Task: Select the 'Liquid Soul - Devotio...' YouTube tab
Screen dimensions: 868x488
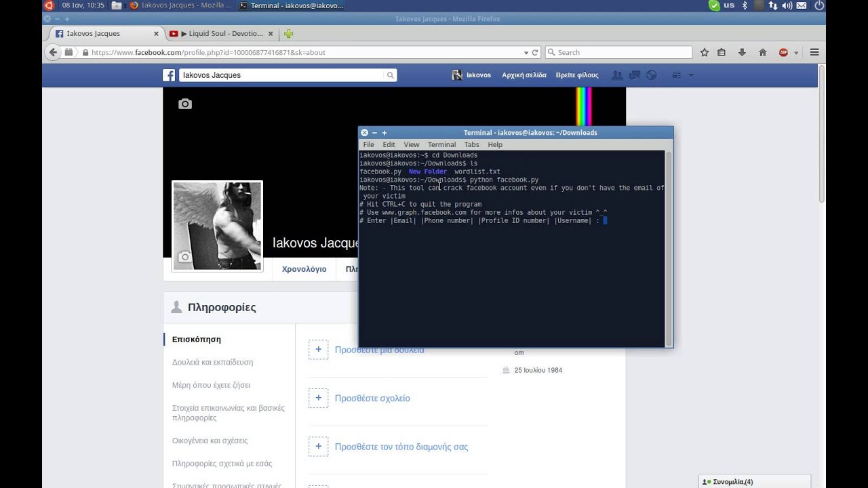Action: (222, 33)
